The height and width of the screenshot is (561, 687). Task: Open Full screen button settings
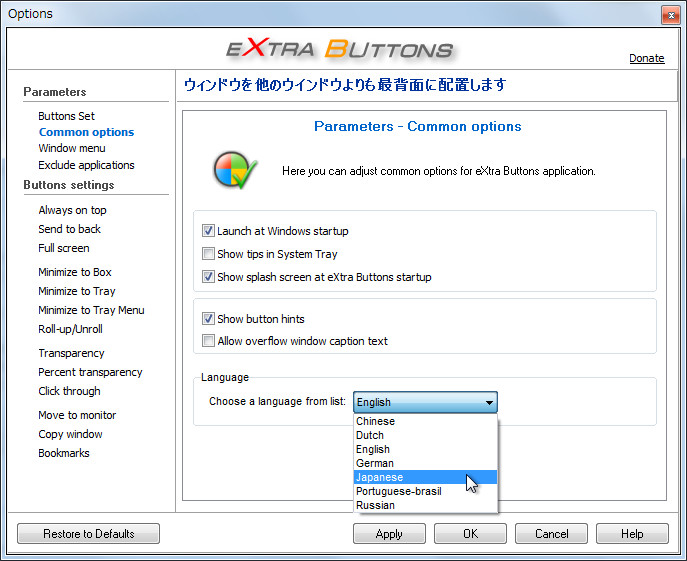pyautogui.click(x=64, y=248)
